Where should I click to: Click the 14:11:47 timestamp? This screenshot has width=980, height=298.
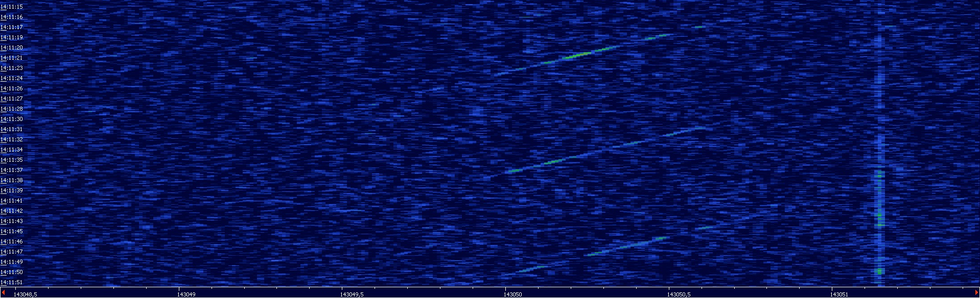(x=12, y=252)
